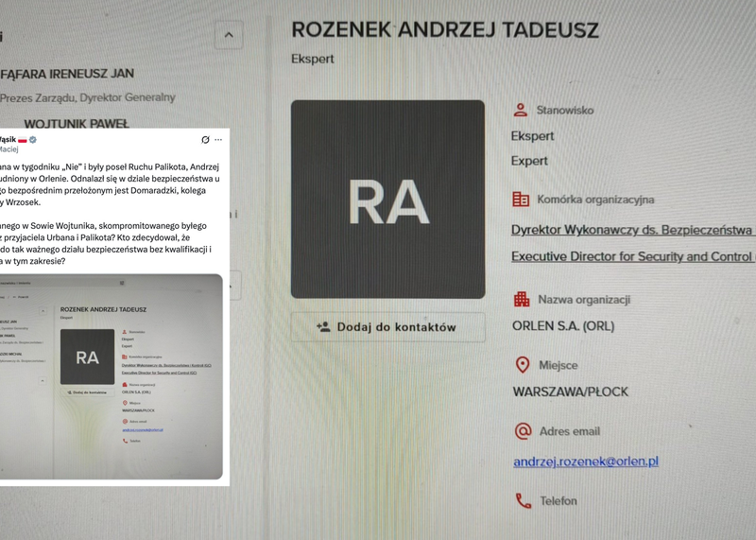This screenshot has height=540, width=756.
Task: Click the Polish flag emoji in tweet header
Action: click(x=23, y=140)
